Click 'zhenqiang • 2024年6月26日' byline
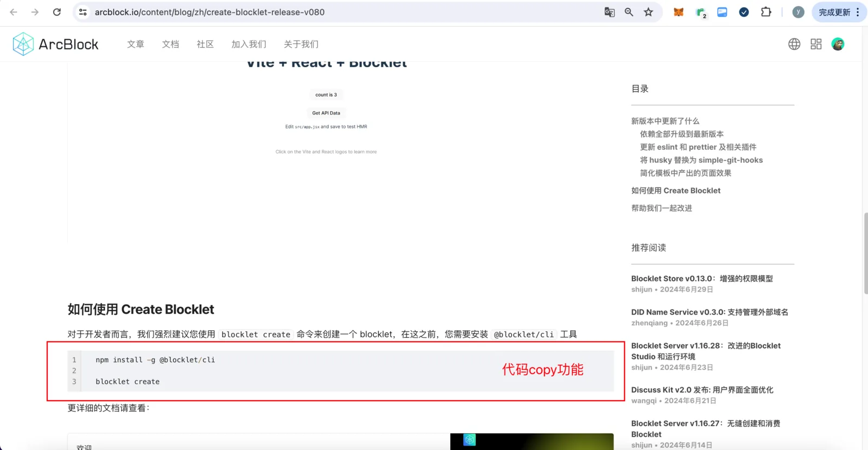Image resolution: width=868 pixels, height=450 pixels. [x=680, y=323]
